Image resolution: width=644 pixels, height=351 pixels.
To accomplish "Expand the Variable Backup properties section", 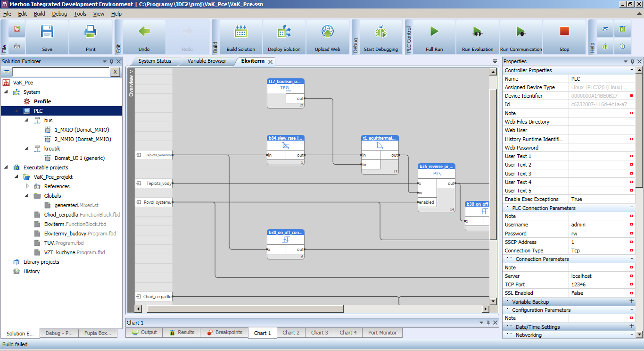I will [632, 301].
